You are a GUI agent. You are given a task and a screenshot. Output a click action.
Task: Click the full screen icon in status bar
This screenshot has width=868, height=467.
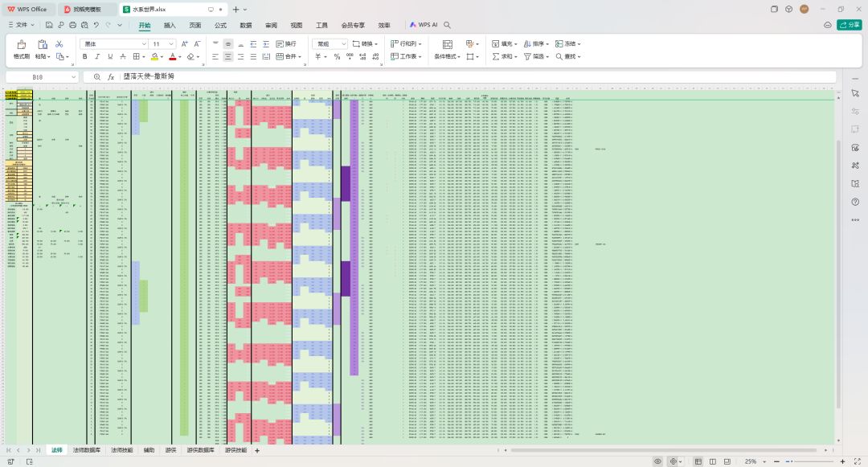[x=858, y=461]
